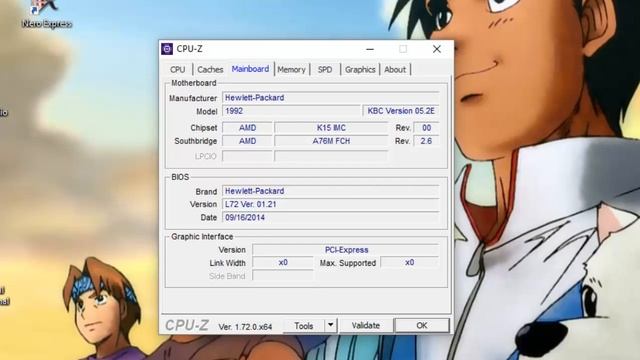Click the Manufacturer field Hewlett-Packard
The height and width of the screenshot is (360, 640).
(x=331, y=98)
